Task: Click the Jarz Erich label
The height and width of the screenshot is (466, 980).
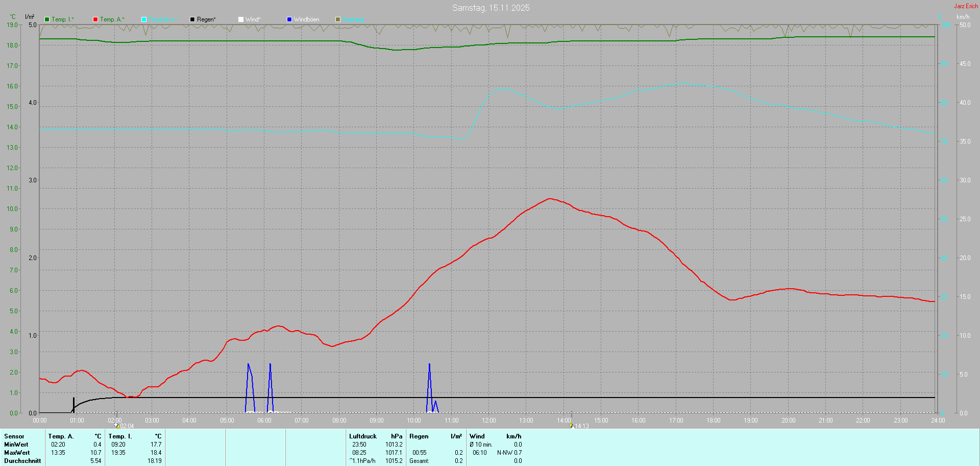Action: point(966,6)
